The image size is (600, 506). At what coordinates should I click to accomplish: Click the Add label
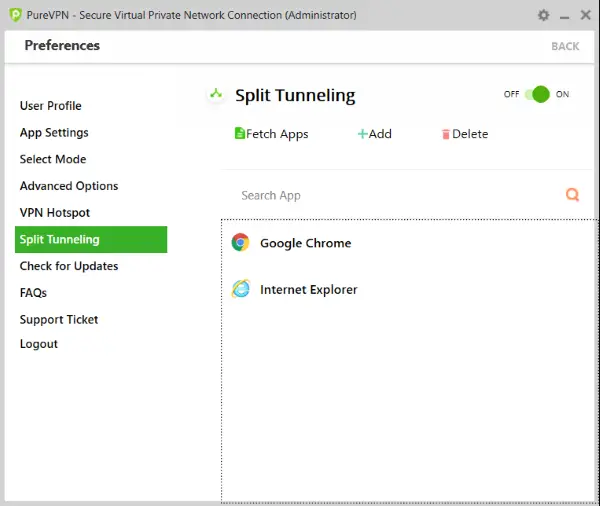pyautogui.click(x=380, y=134)
